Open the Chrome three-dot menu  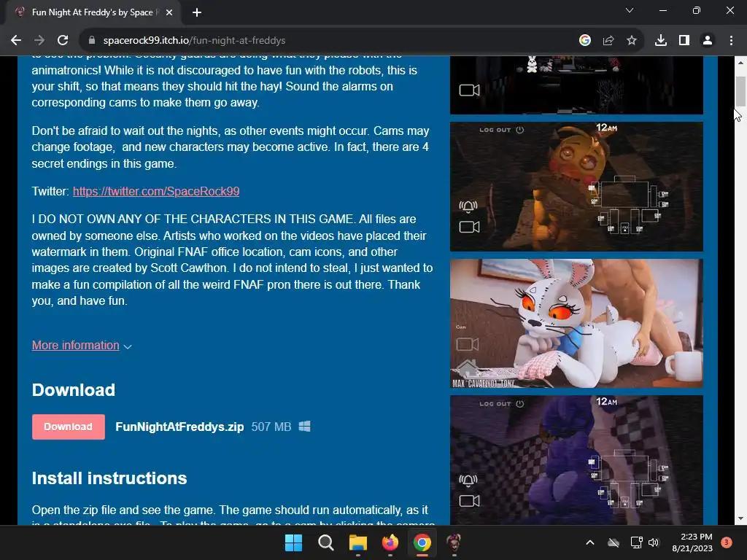731,41
